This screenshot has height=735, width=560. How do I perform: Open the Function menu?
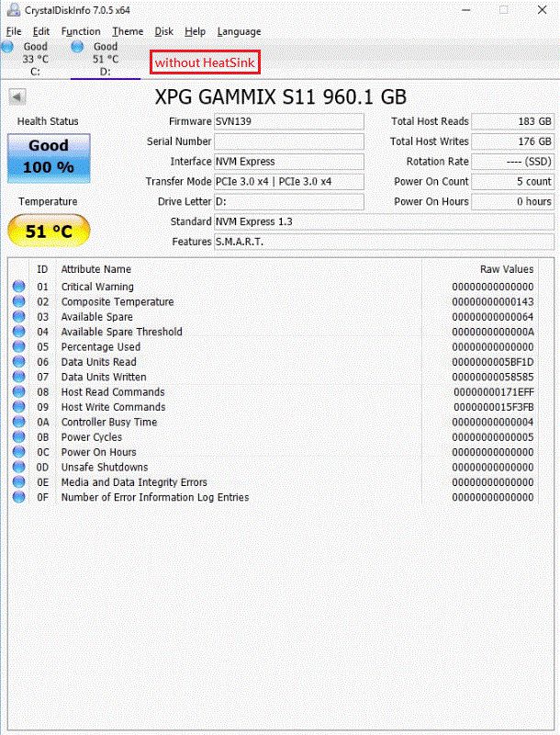coord(81,31)
